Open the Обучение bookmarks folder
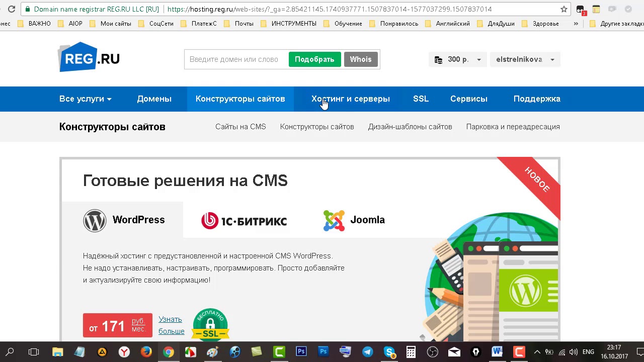644x362 pixels. tap(343, 24)
